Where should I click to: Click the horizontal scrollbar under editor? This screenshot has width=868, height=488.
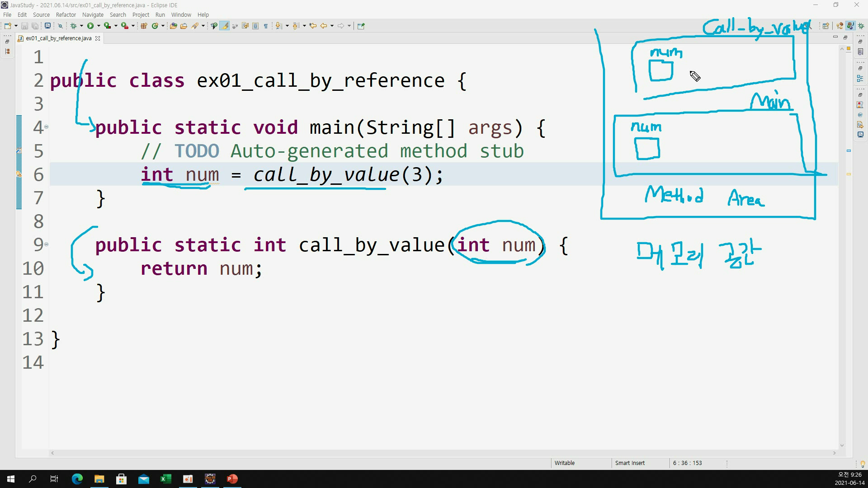443,453
